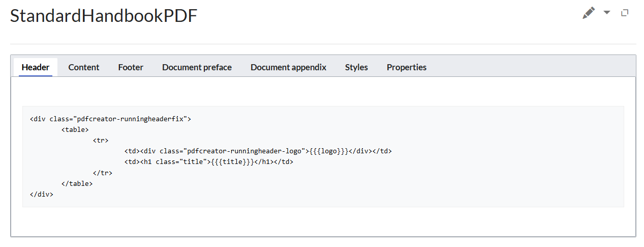Switch to the Content tab
The width and height of the screenshot is (644, 247).
click(84, 67)
